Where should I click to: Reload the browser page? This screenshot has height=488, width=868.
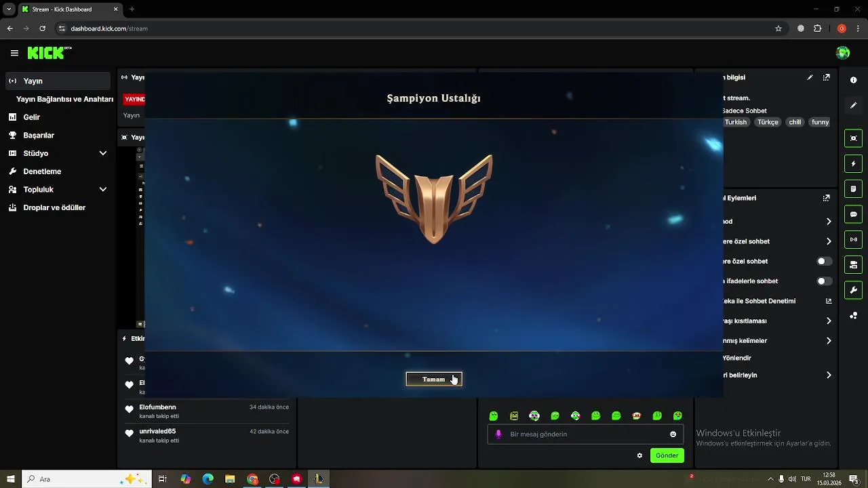click(x=42, y=28)
